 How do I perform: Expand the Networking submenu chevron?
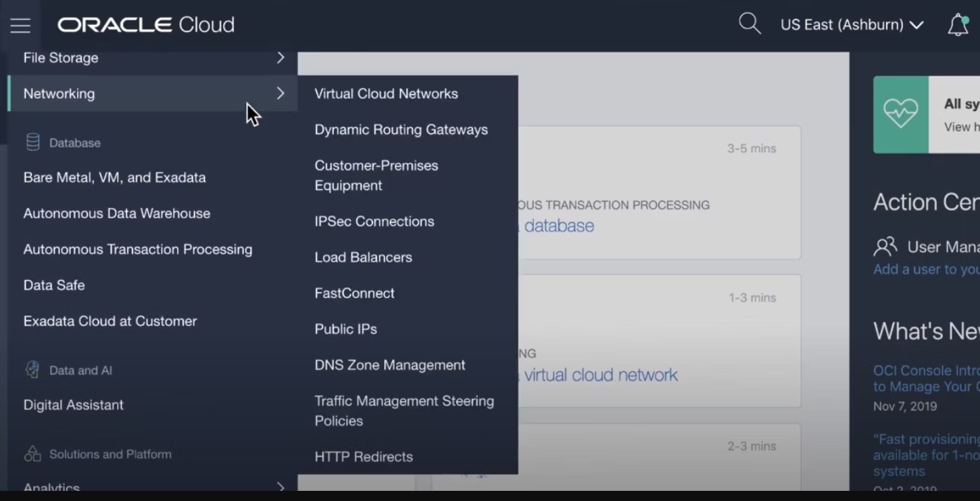(280, 93)
